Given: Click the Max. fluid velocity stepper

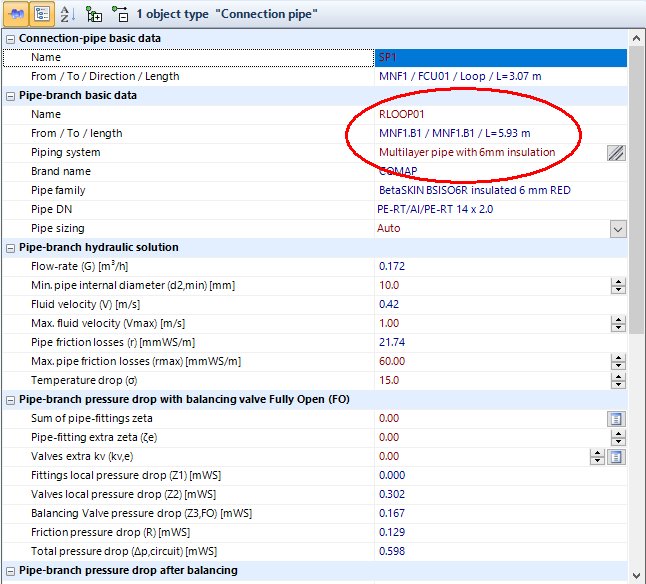Looking at the screenshot, I should [x=617, y=324].
